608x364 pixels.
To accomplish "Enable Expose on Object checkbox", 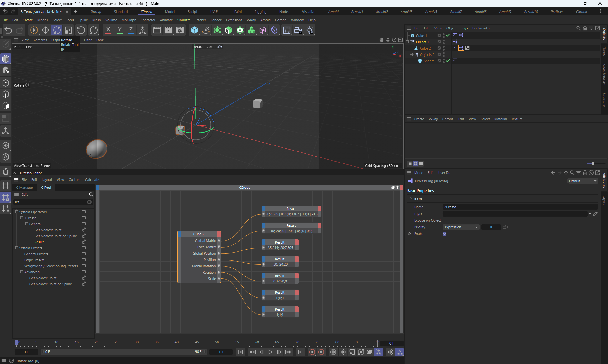I will pyautogui.click(x=445, y=220).
